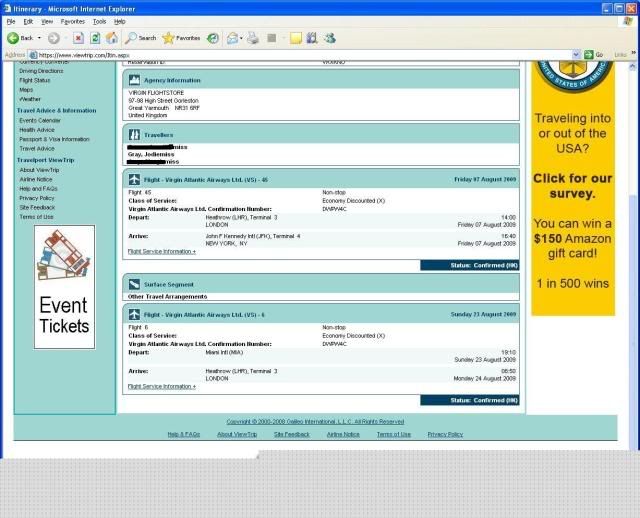Click the Agency Information section icon
Viewport: 640px width, 518px height.
(x=134, y=80)
